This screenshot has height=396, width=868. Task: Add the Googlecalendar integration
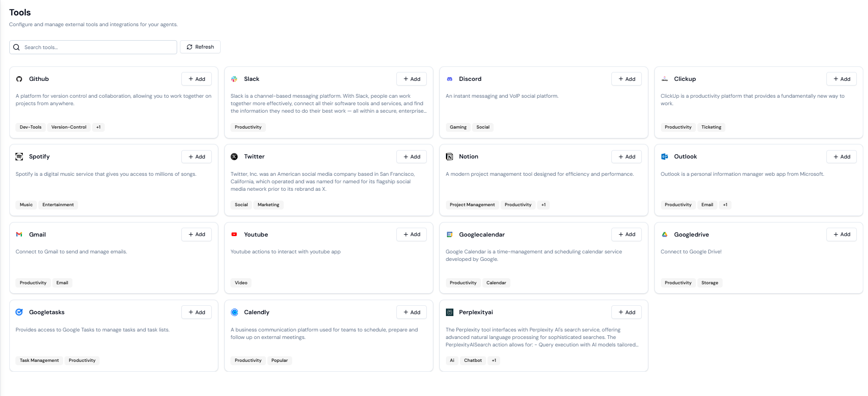626,235
